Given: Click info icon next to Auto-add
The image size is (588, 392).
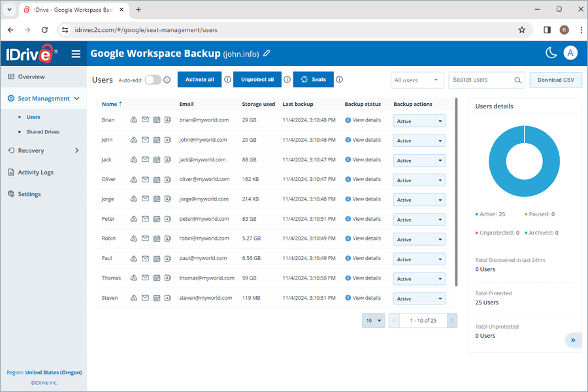Looking at the screenshot, I should click(x=167, y=80).
